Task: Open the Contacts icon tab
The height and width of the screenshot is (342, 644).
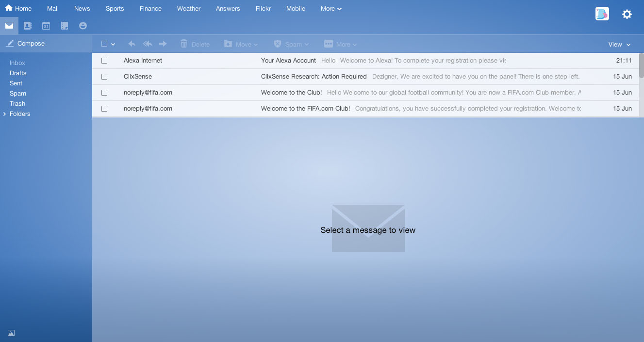Action: coord(28,26)
